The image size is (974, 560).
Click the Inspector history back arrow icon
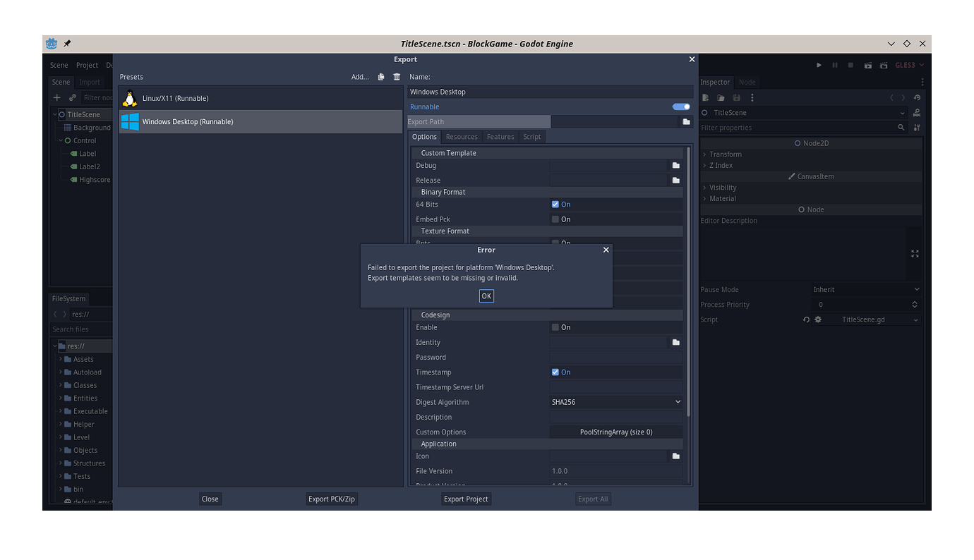[x=893, y=97]
